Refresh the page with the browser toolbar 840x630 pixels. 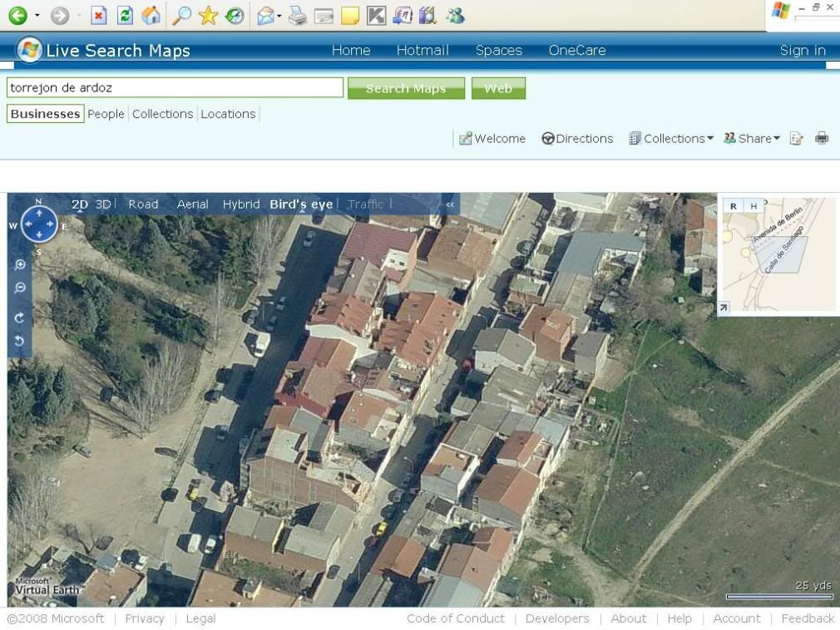[125, 15]
